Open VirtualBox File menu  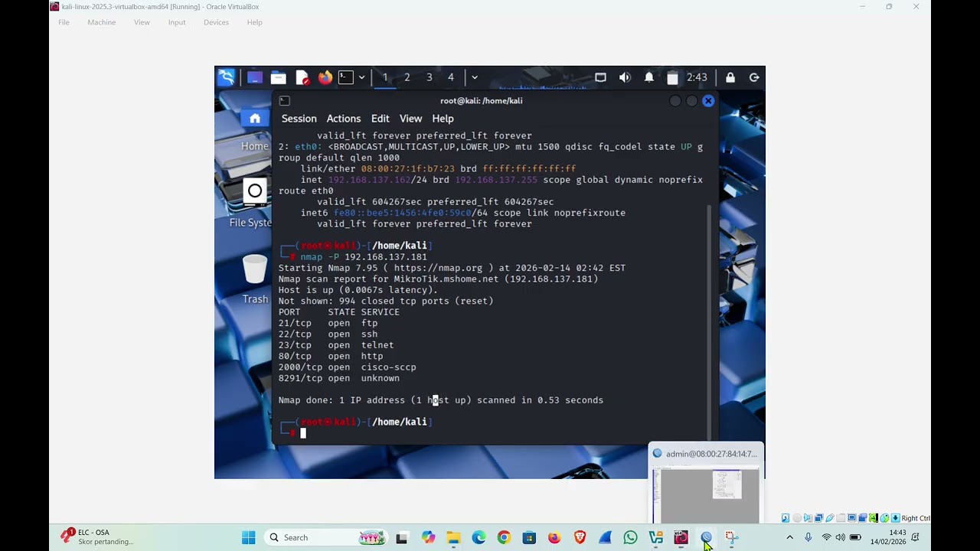click(64, 22)
